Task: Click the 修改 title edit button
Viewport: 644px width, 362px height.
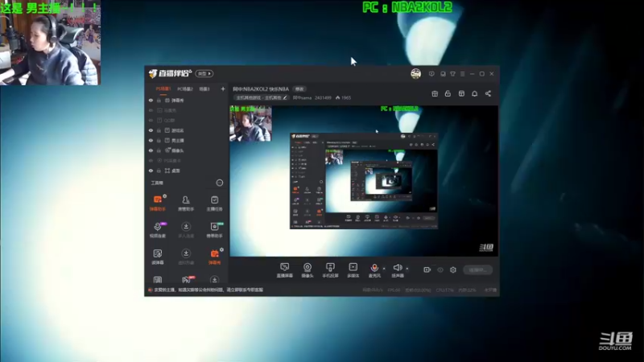Action: pyautogui.click(x=299, y=89)
